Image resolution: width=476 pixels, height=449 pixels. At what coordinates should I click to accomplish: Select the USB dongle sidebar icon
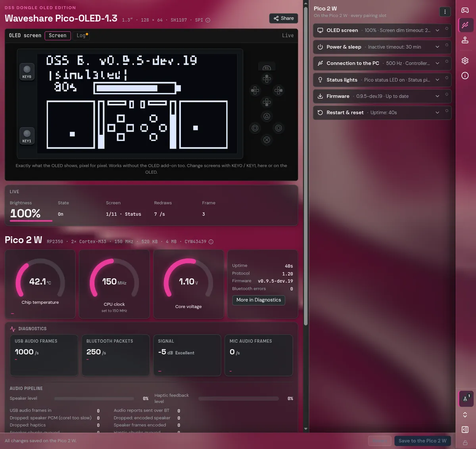point(465,25)
